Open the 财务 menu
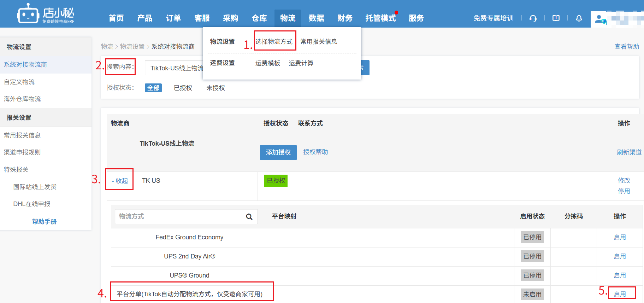This screenshot has width=644, height=303. pyautogui.click(x=345, y=18)
